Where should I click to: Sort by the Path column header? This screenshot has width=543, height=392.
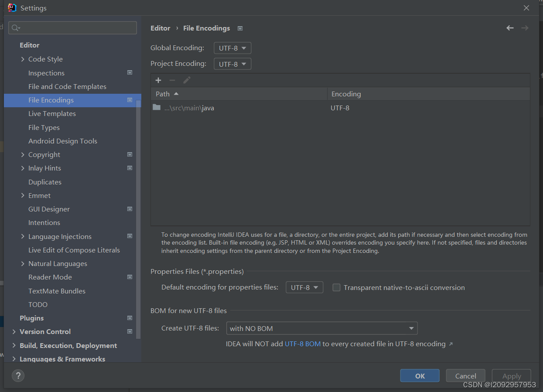coord(239,94)
